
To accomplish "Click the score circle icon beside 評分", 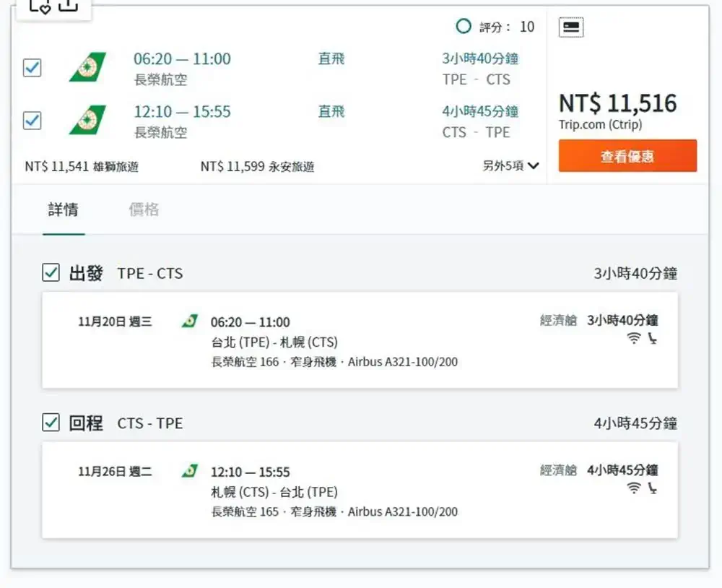I will pos(464,26).
